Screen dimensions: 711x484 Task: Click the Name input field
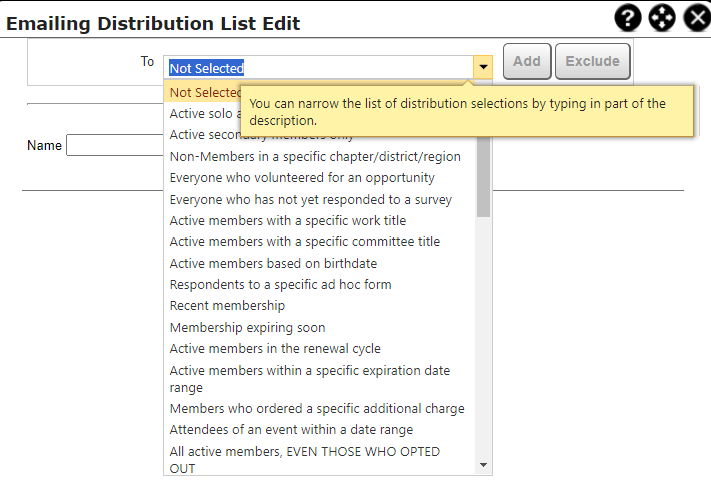click(x=115, y=145)
